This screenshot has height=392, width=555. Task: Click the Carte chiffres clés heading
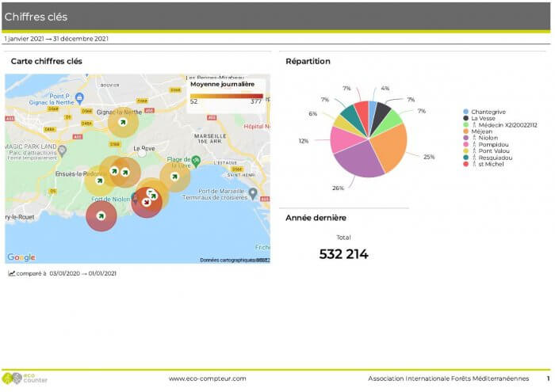pyautogui.click(x=46, y=61)
